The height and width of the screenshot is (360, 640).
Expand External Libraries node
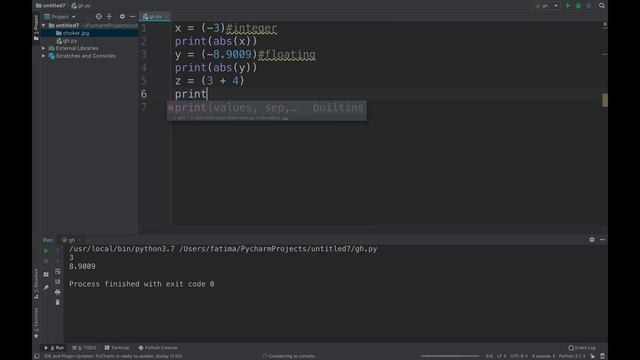click(44, 48)
